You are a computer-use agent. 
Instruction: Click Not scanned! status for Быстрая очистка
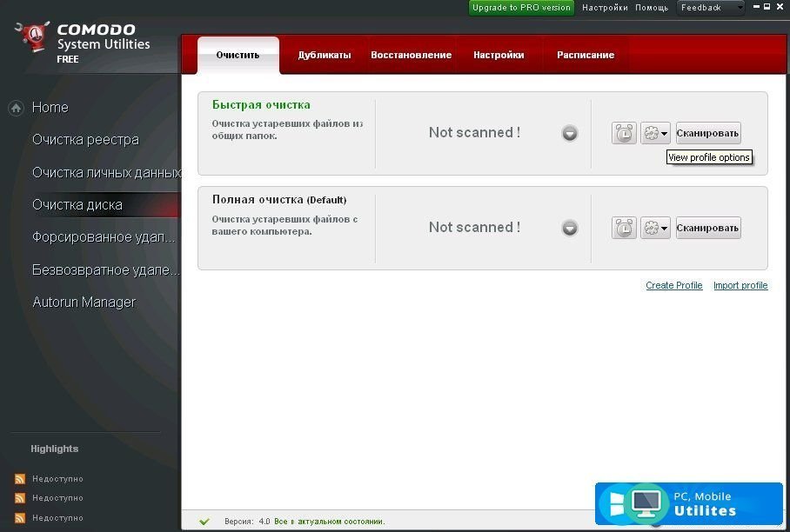pyautogui.click(x=474, y=132)
